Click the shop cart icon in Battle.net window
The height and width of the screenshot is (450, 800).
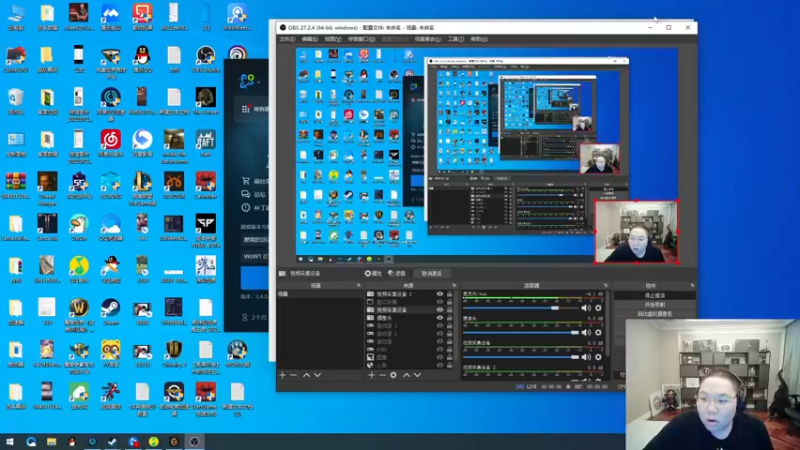246,181
